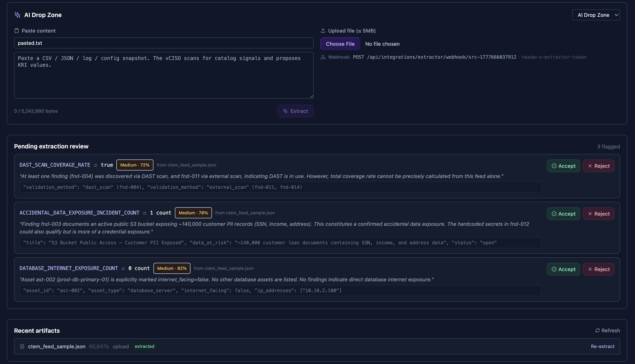Accept the DAST_SCAN_COVERAGE_RATE extraction

point(563,166)
